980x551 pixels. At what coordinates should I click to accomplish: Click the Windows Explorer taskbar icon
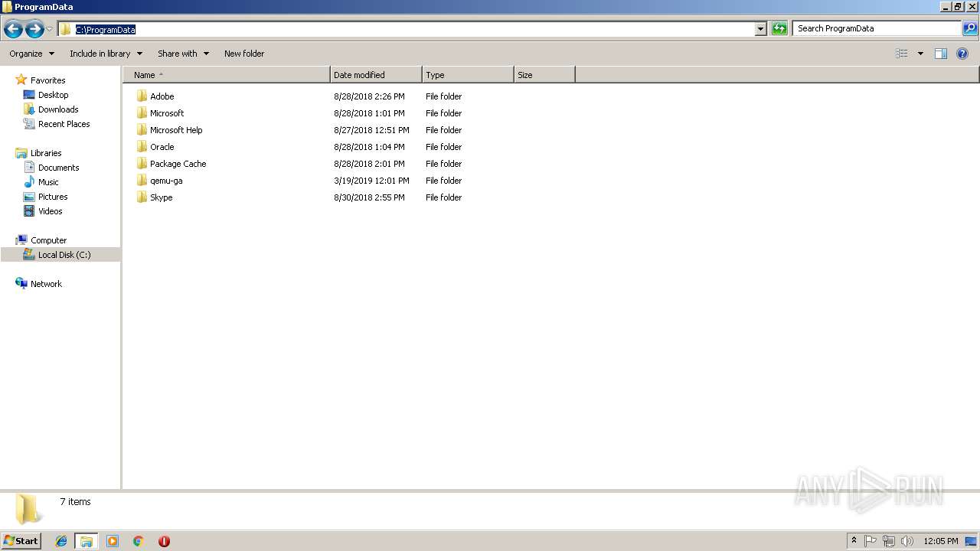click(x=87, y=541)
